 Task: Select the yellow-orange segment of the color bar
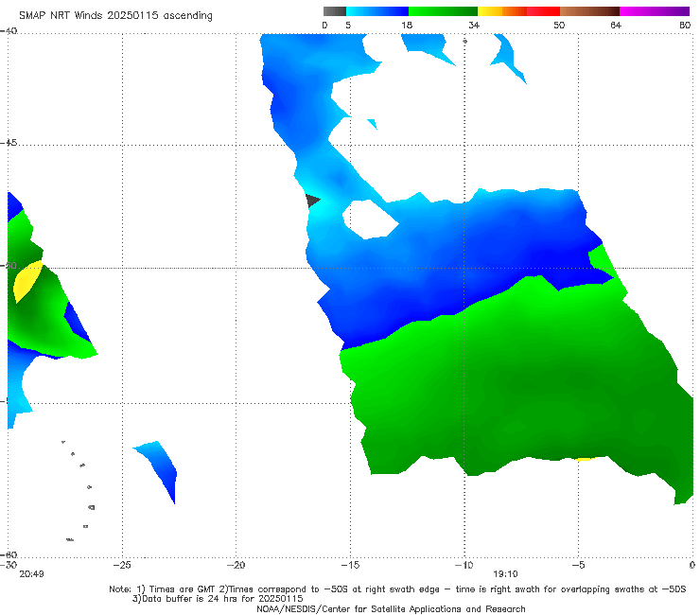(502, 11)
